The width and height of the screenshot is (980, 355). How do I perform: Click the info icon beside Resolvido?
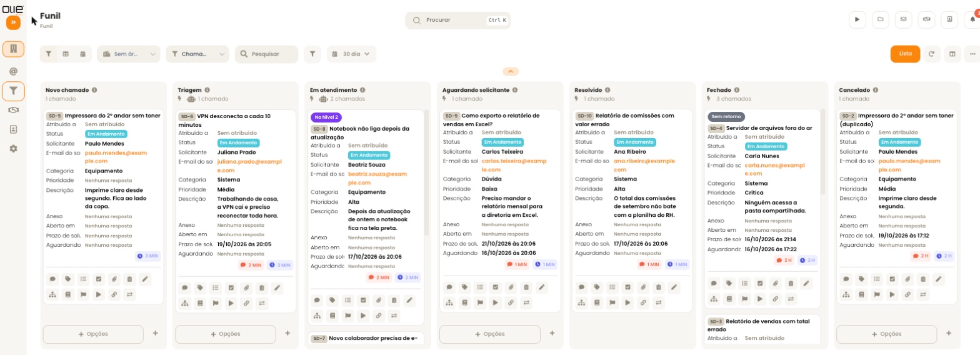(607, 90)
